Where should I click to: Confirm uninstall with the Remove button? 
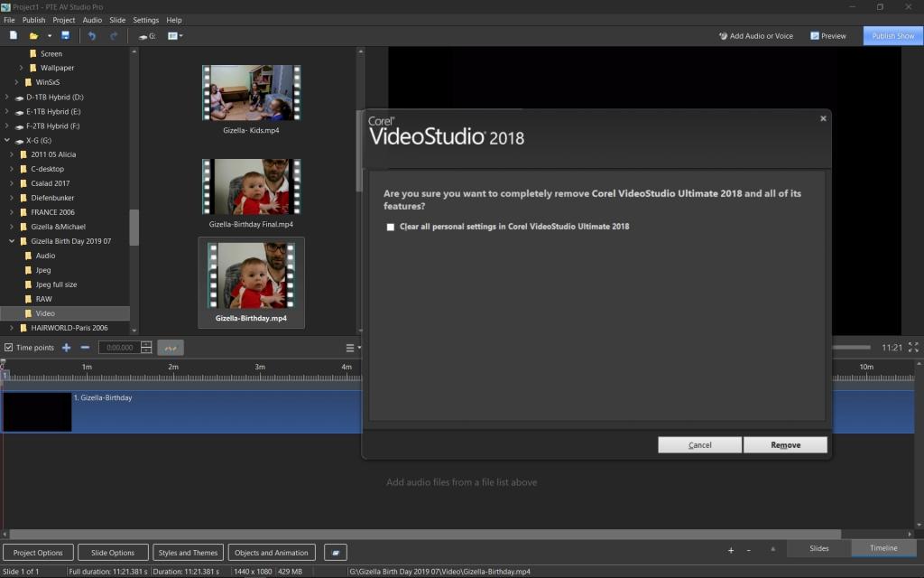tap(786, 445)
